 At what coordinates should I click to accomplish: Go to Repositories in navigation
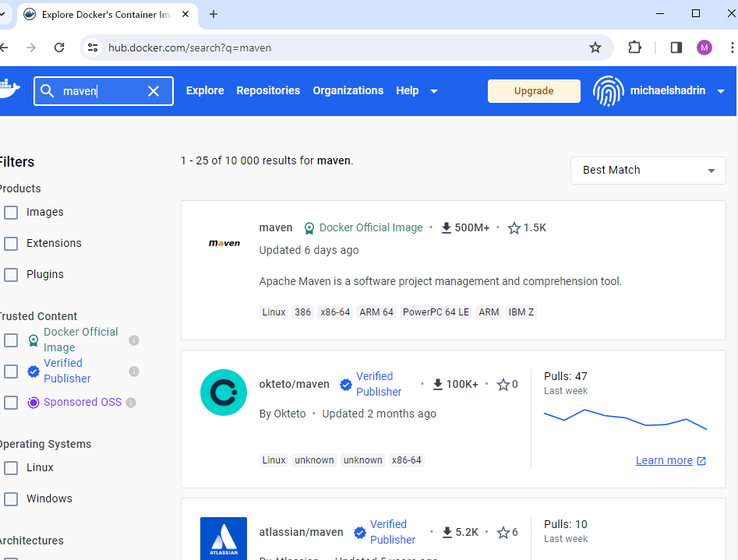pyautogui.click(x=268, y=90)
